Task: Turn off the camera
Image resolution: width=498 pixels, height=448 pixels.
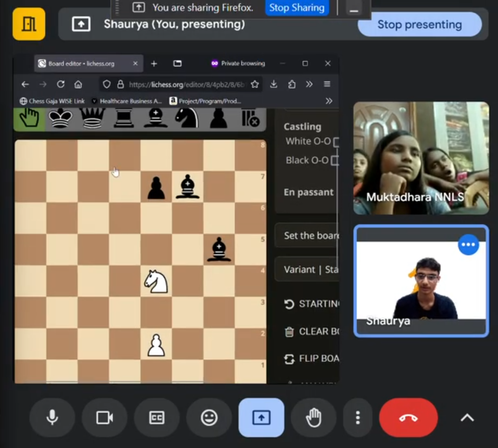Action: click(104, 417)
